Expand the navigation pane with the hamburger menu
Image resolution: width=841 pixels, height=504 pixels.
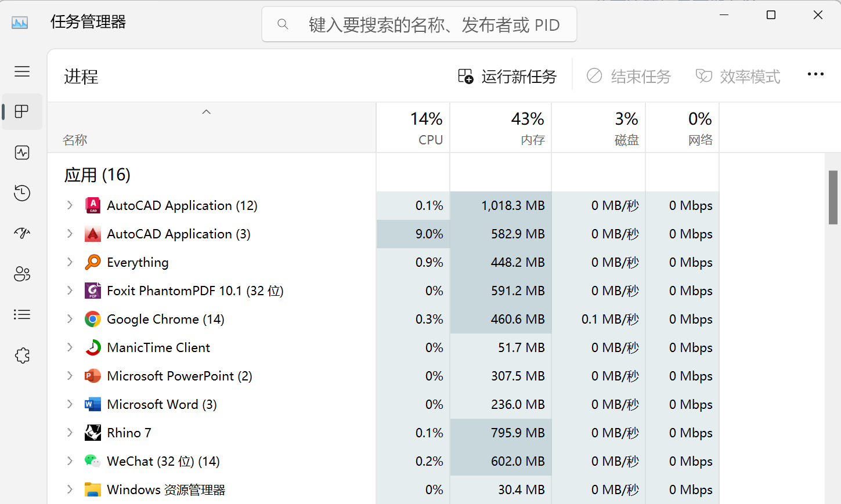(22, 71)
